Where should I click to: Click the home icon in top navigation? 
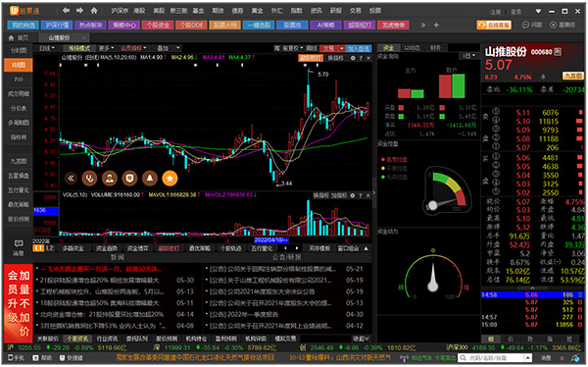point(94,11)
